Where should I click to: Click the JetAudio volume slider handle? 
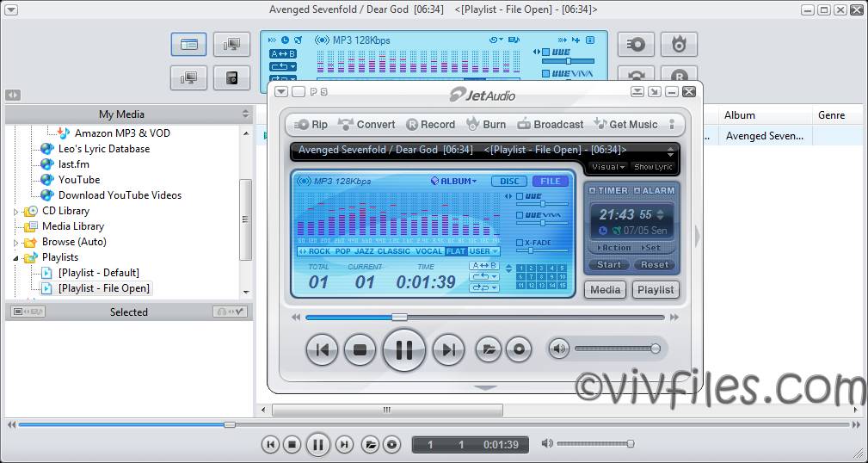[656, 349]
